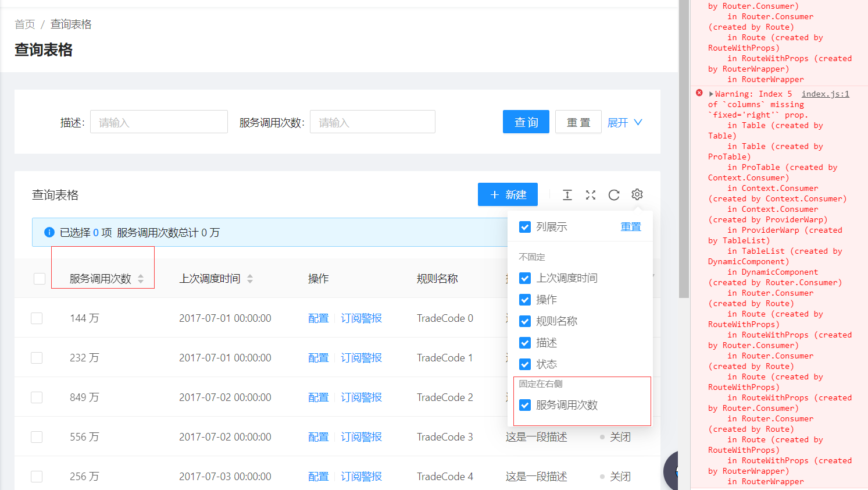Navigate to 首页 breadcrumb

tap(23, 24)
